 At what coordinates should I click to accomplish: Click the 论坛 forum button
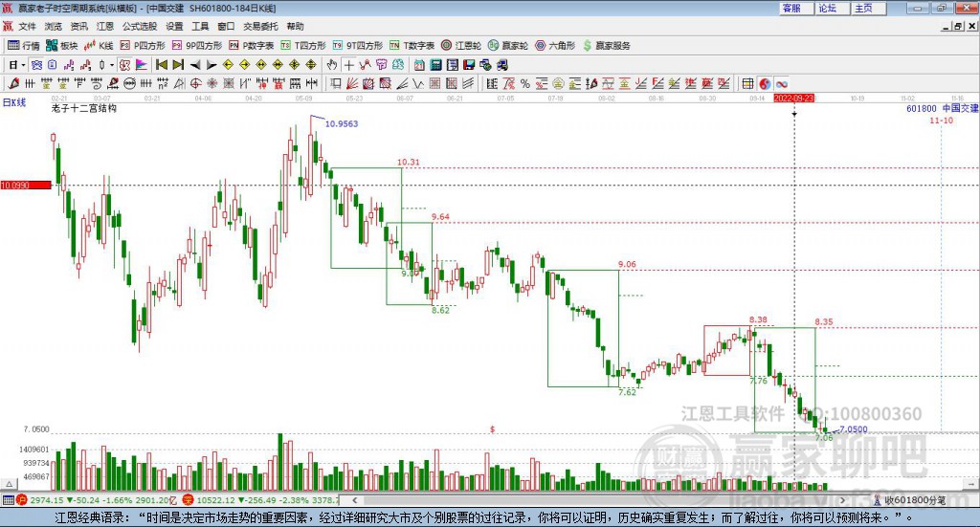[x=833, y=8]
